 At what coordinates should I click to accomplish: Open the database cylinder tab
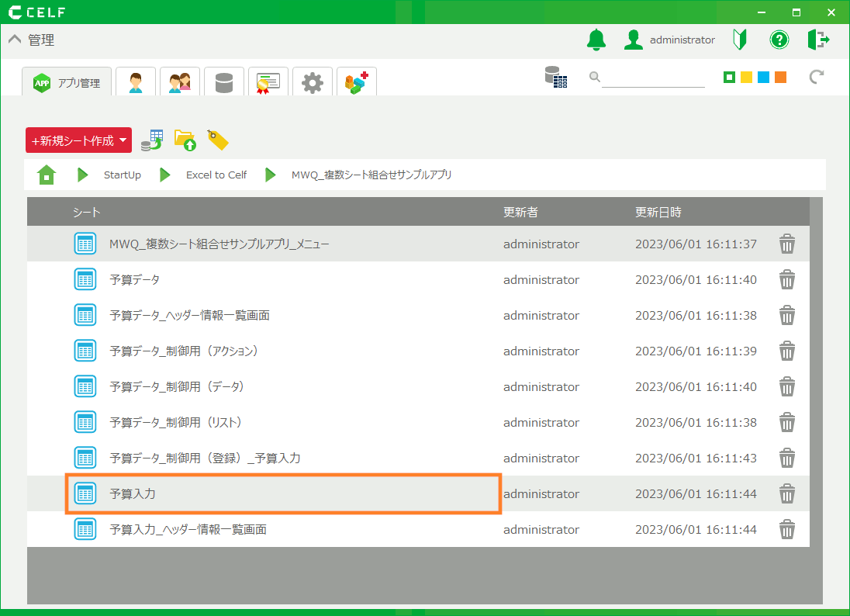tap(224, 82)
